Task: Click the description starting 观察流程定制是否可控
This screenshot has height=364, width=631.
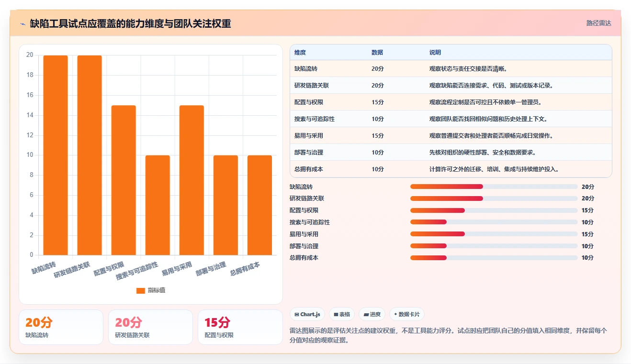Action: (486, 102)
